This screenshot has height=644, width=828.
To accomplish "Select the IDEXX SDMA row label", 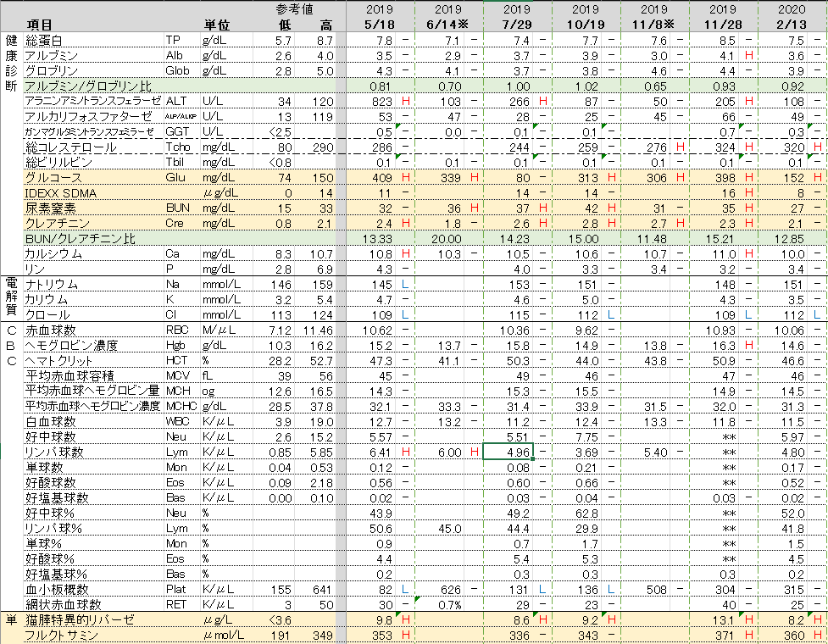I will point(60,192).
